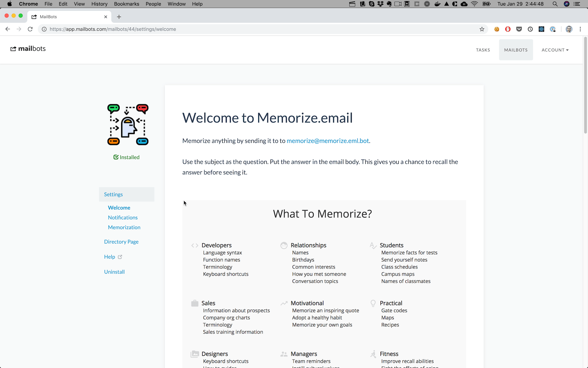
Task: Click the Docker whale menu bar icon
Action: pos(437,4)
